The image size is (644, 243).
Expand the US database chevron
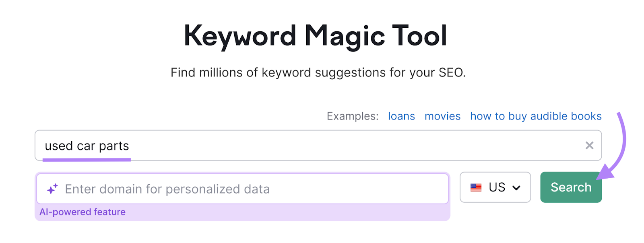(x=517, y=187)
